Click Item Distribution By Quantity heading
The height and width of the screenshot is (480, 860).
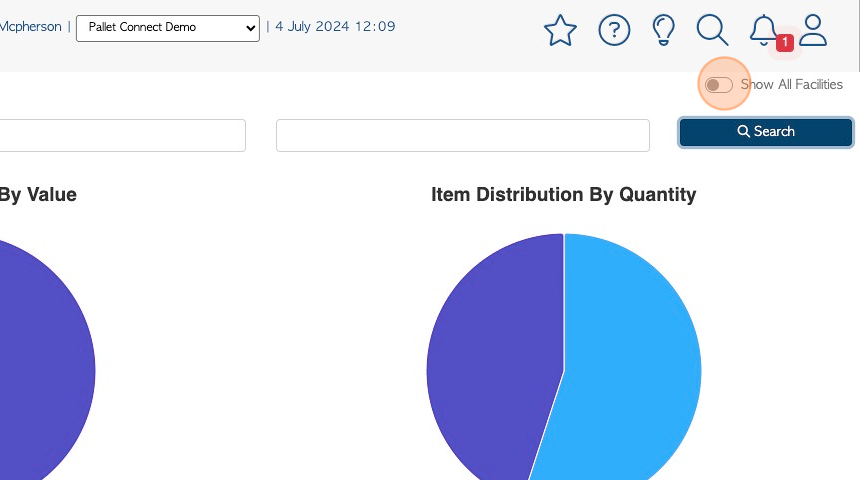pyautogui.click(x=563, y=195)
